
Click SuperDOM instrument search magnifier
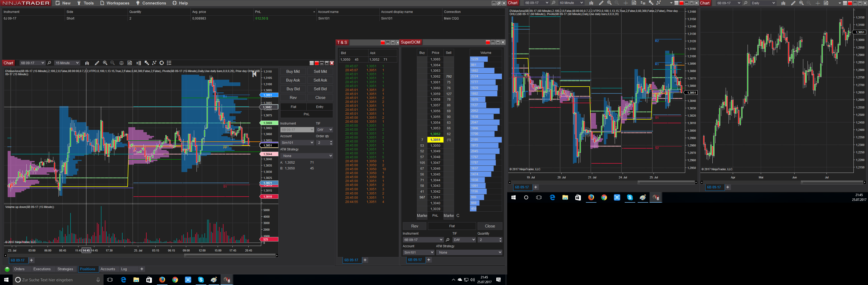[x=447, y=240]
